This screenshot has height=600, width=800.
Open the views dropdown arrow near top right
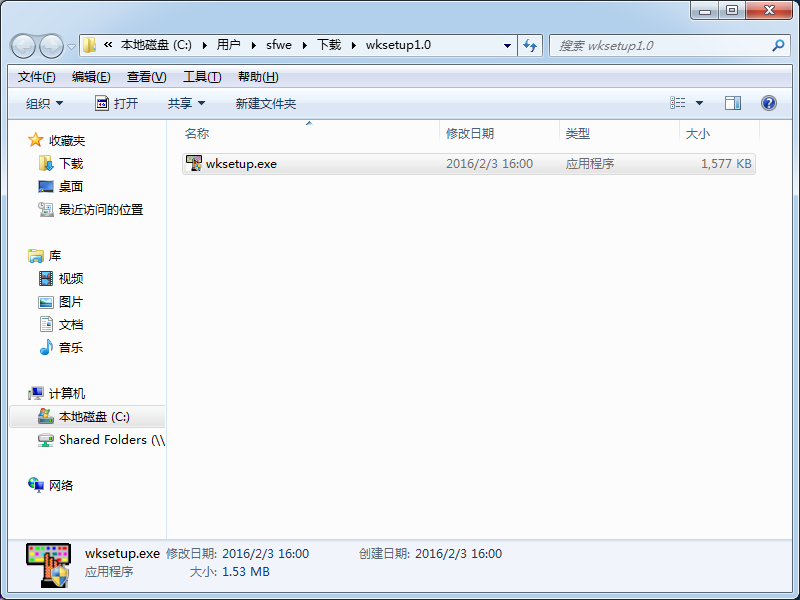699,102
